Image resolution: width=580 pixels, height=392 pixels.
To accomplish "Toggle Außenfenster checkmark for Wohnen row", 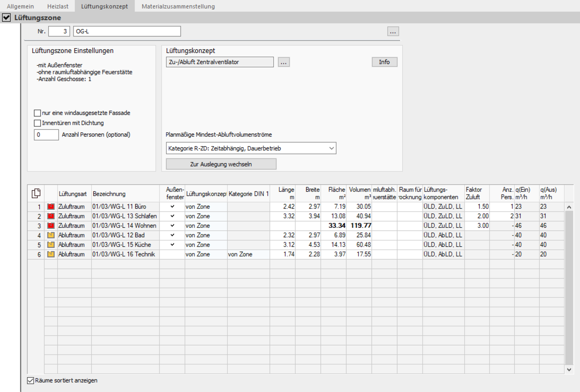I will pyautogui.click(x=172, y=225).
